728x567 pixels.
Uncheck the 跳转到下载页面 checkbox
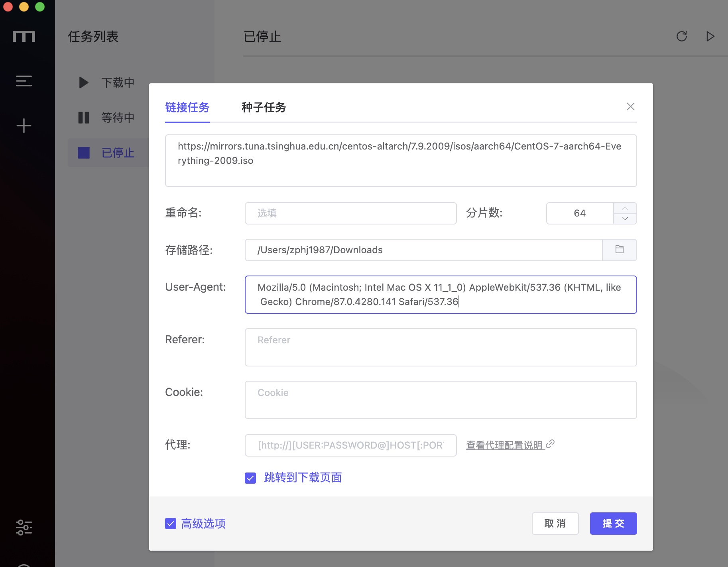pyautogui.click(x=250, y=478)
